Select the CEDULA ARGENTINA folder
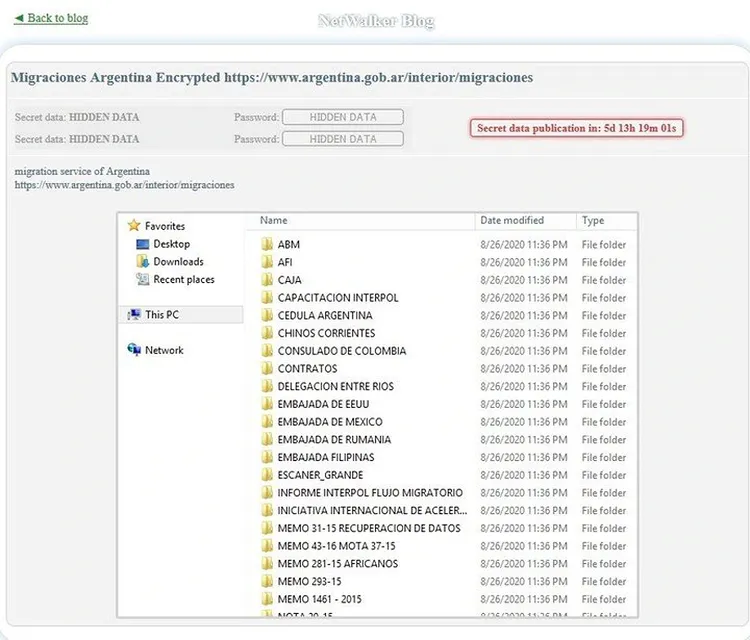 (x=324, y=316)
